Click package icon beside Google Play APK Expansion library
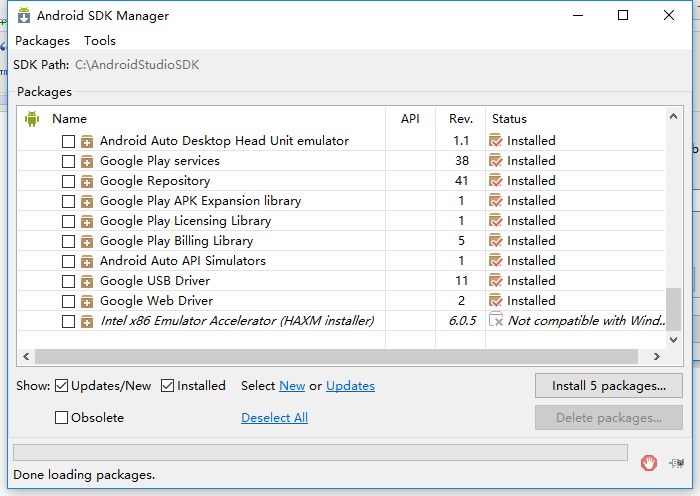The image size is (700, 496). (87, 202)
